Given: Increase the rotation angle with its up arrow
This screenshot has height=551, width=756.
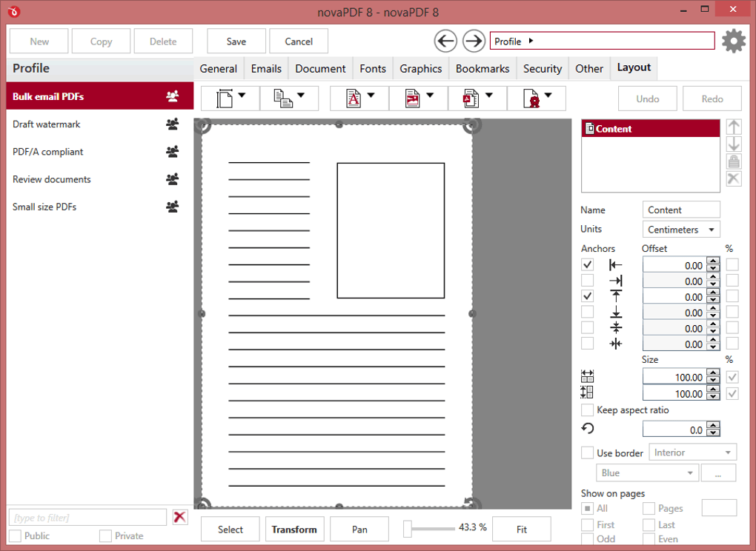Looking at the screenshot, I should 713,425.
